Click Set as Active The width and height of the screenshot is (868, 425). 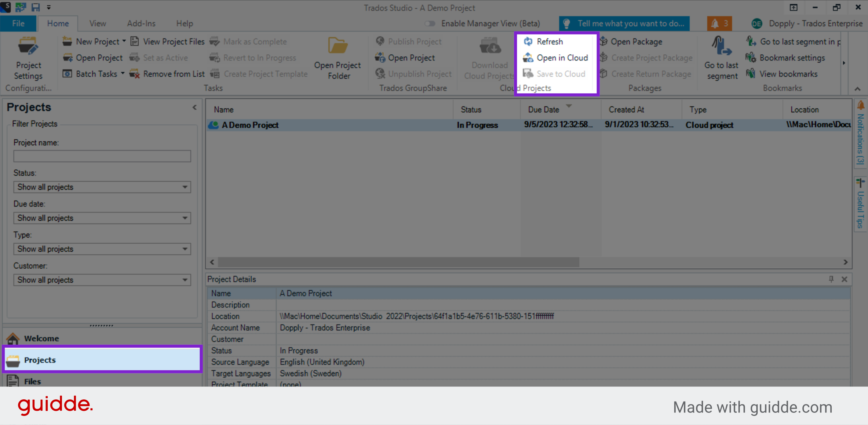coord(159,58)
